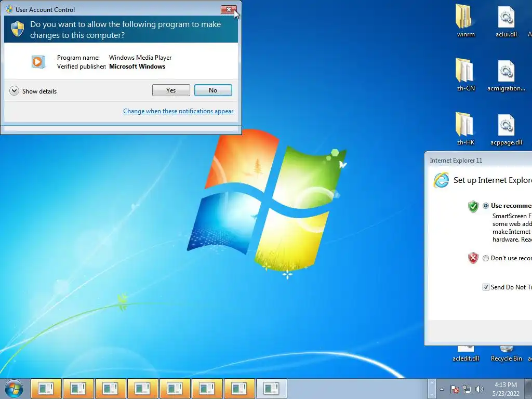Open network status icon in tray

[467, 389]
